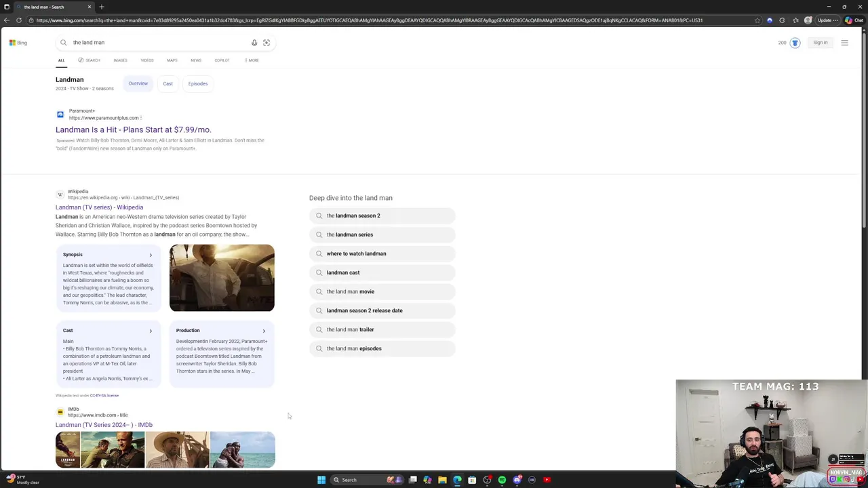
Task: Open Landman (TV series) - Wikipedia link
Action: point(99,207)
